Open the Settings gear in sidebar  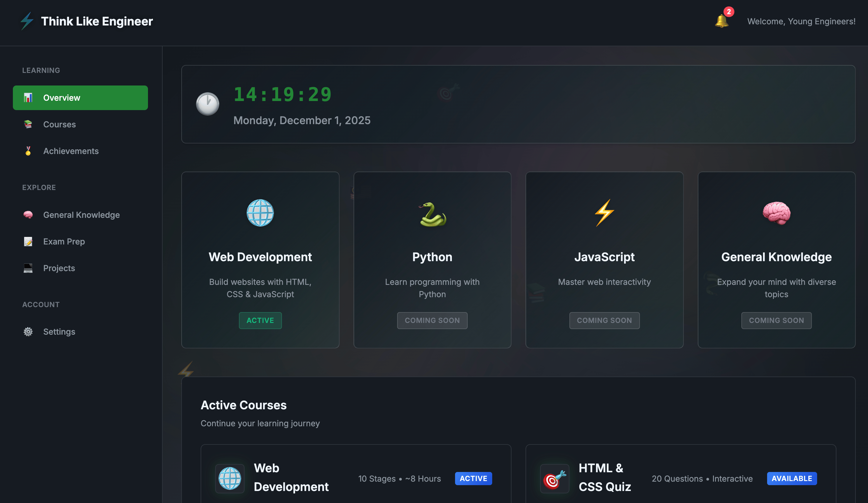coord(28,331)
